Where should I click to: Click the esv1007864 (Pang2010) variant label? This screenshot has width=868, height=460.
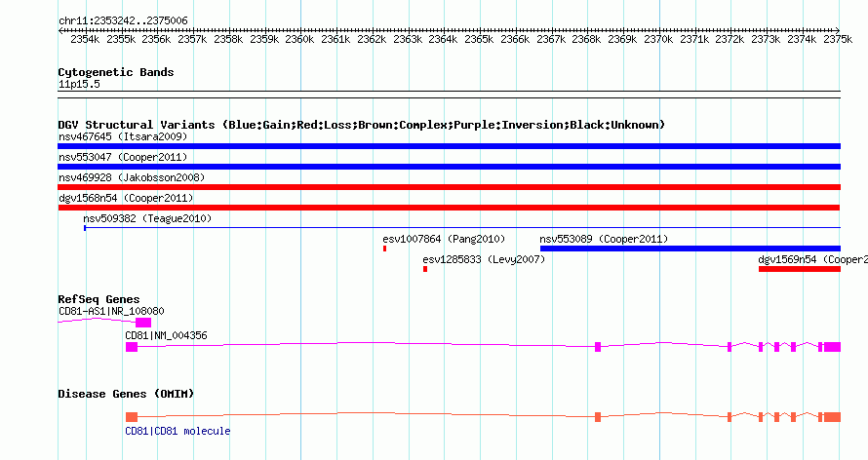pyautogui.click(x=444, y=239)
